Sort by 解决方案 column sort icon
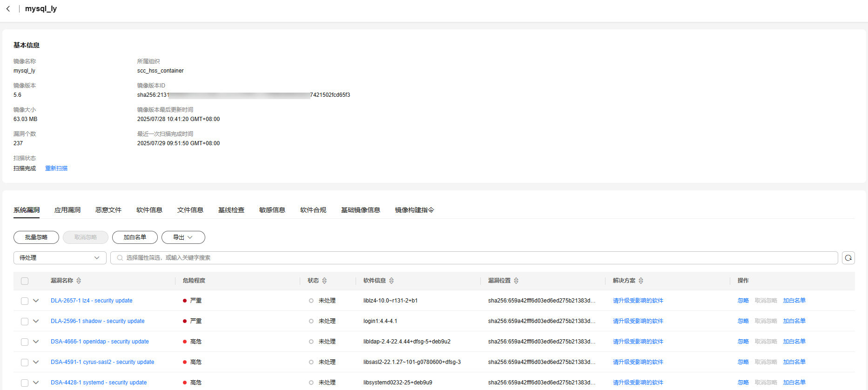Image resolution: width=868 pixels, height=390 pixels. (641, 281)
